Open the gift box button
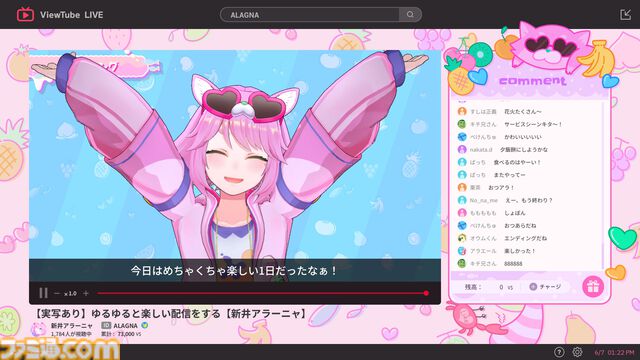Viewport: 640px width, 360px height. (x=593, y=287)
